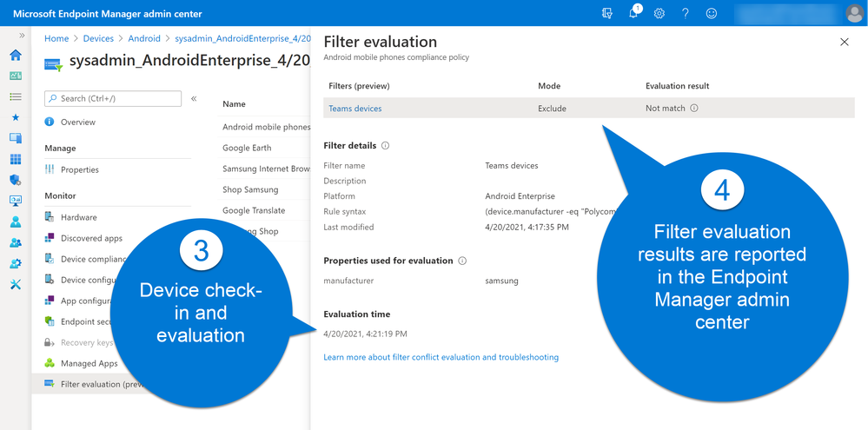The width and height of the screenshot is (868, 430).
Task: Click info icon beside Properties used for evaluation
Action: pyautogui.click(x=463, y=261)
